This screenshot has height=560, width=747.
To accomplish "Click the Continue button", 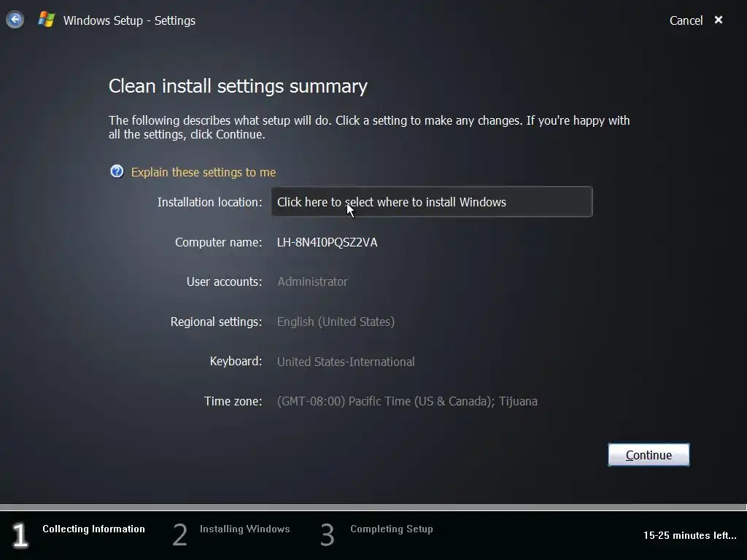I will [649, 455].
